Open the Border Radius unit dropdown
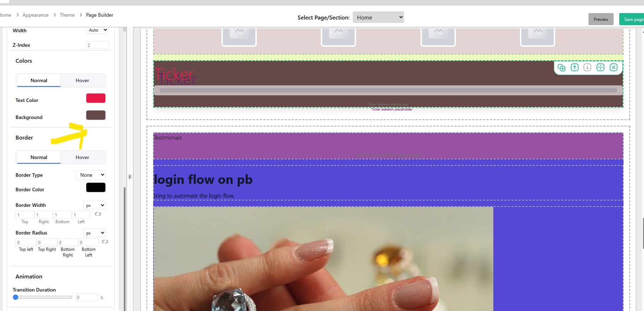This screenshot has height=311, width=644. [x=94, y=233]
